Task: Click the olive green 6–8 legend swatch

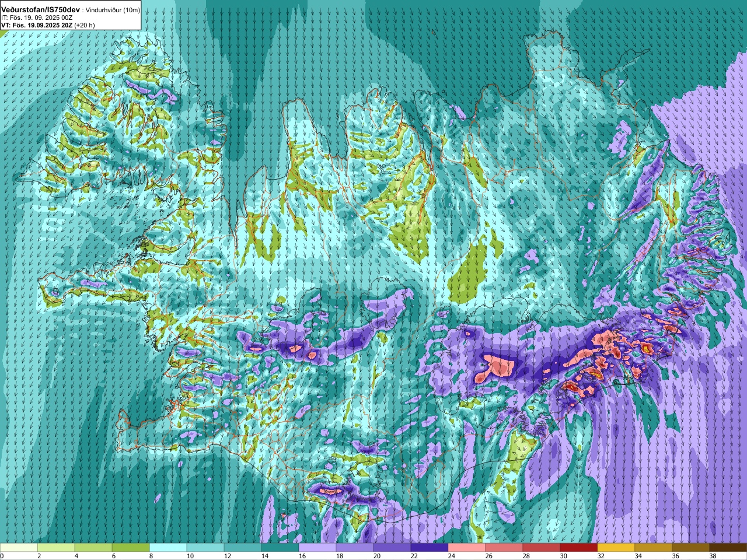Action: click(131, 548)
